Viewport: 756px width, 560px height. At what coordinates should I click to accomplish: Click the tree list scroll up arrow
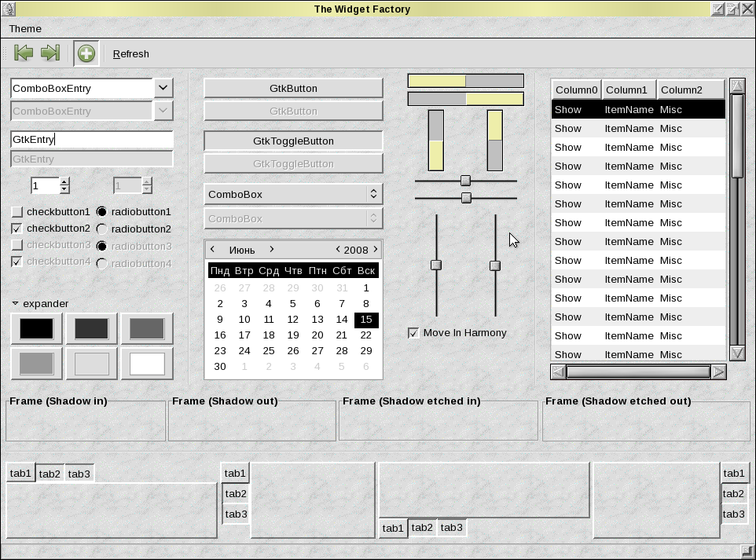click(x=737, y=86)
